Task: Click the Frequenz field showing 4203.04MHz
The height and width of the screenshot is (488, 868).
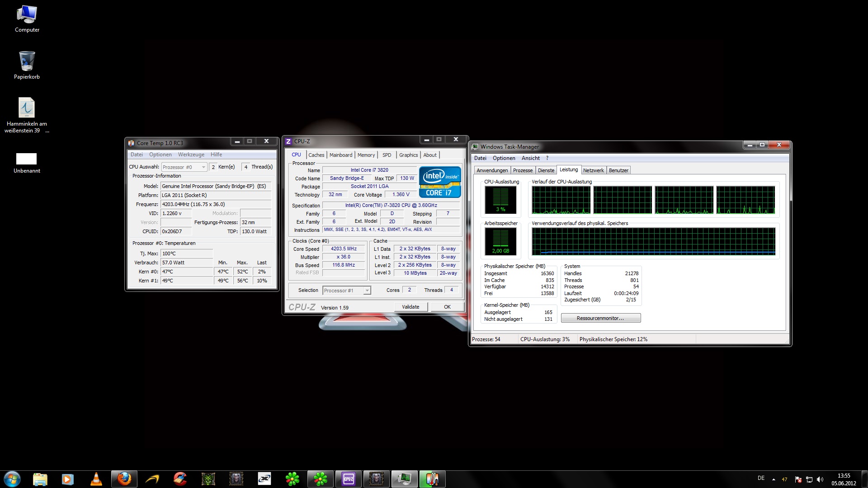Action: click(216, 204)
